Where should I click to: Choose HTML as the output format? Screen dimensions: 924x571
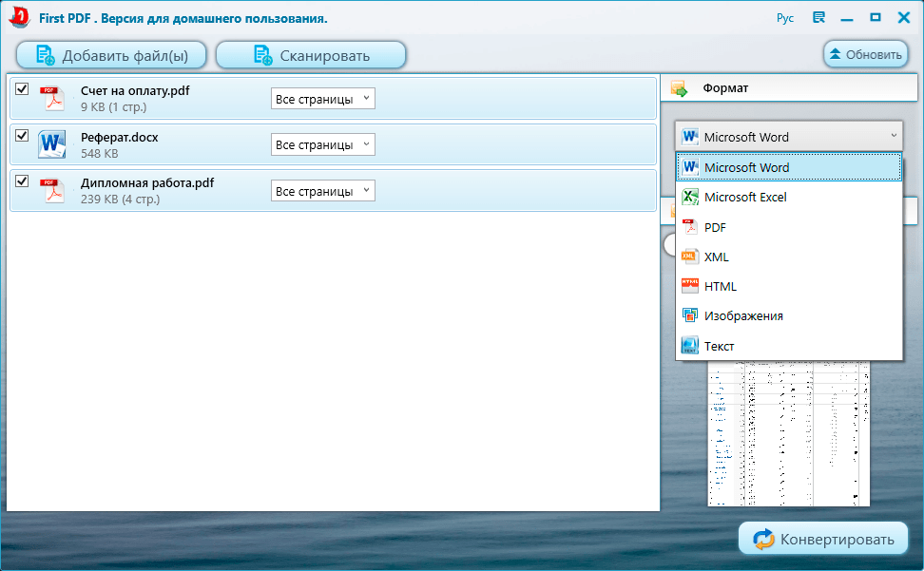click(789, 286)
